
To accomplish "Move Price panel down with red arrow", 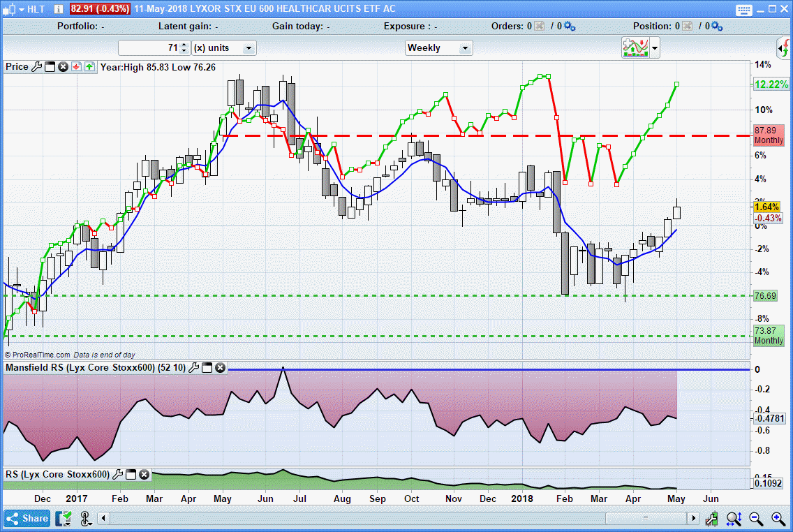I will coord(76,67).
